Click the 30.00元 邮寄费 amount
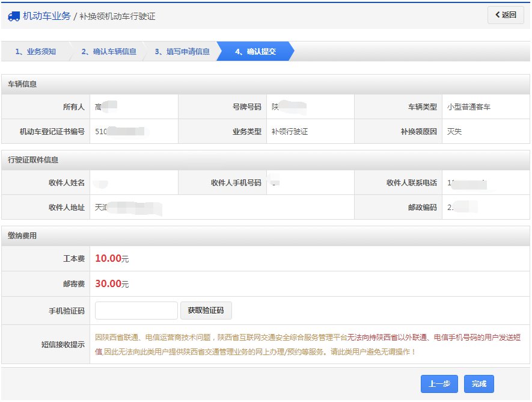532x402 pixels. (x=112, y=284)
